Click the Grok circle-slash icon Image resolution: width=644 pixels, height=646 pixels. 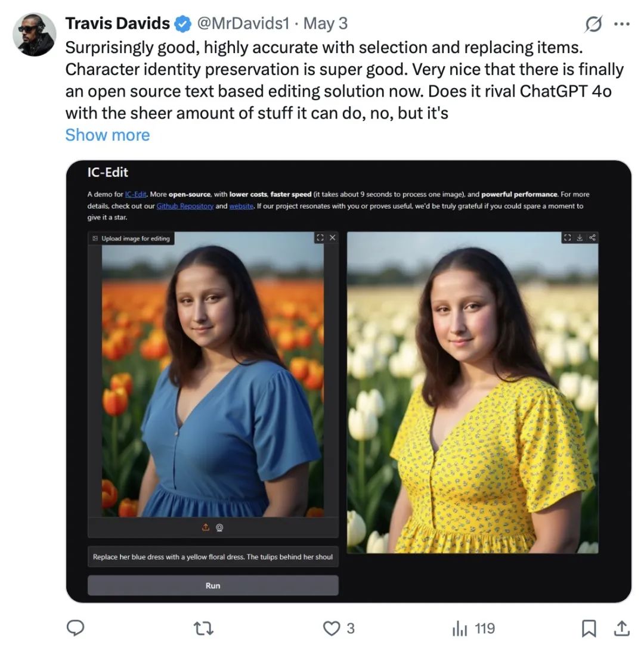click(593, 24)
